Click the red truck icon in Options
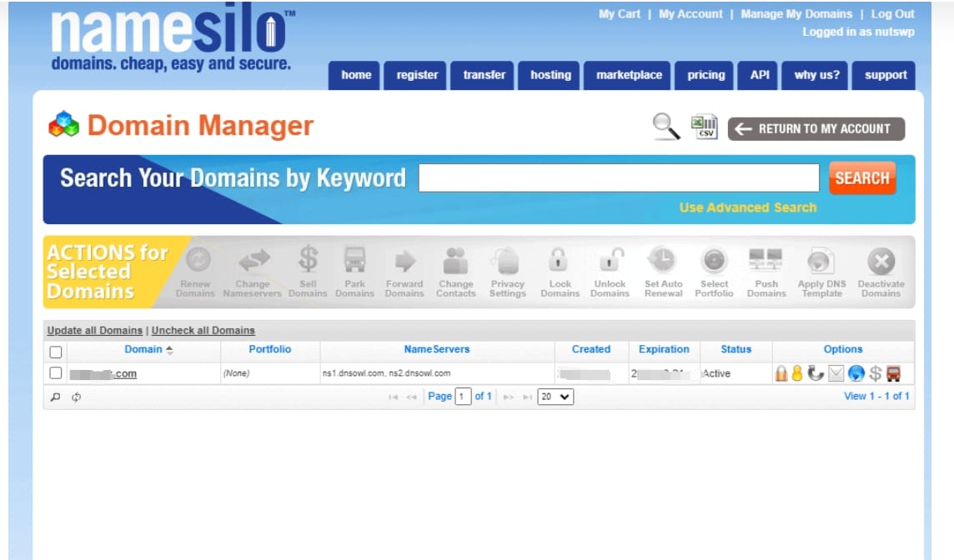The height and width of the screenshot is (560, 954). point(893,374)
